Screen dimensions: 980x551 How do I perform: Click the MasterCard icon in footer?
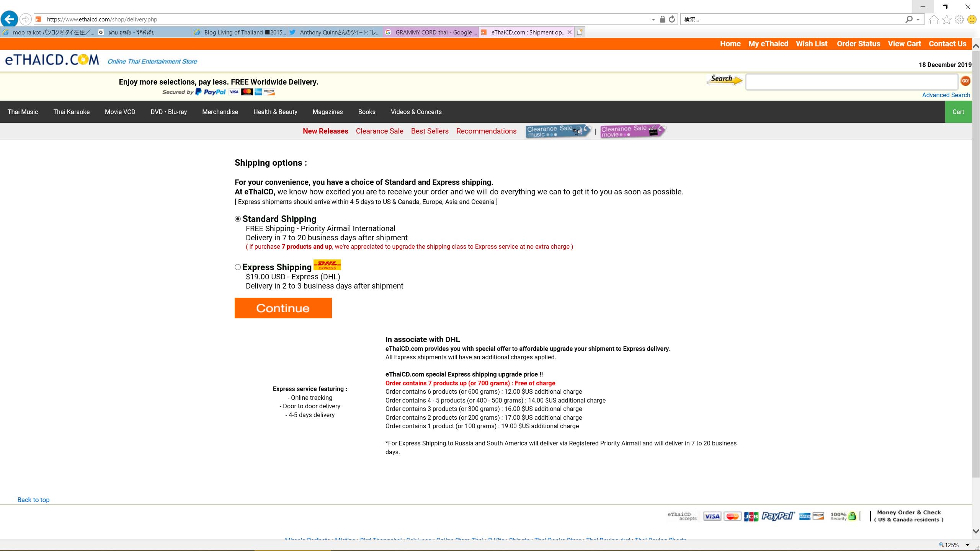click(x=732, y=516)
